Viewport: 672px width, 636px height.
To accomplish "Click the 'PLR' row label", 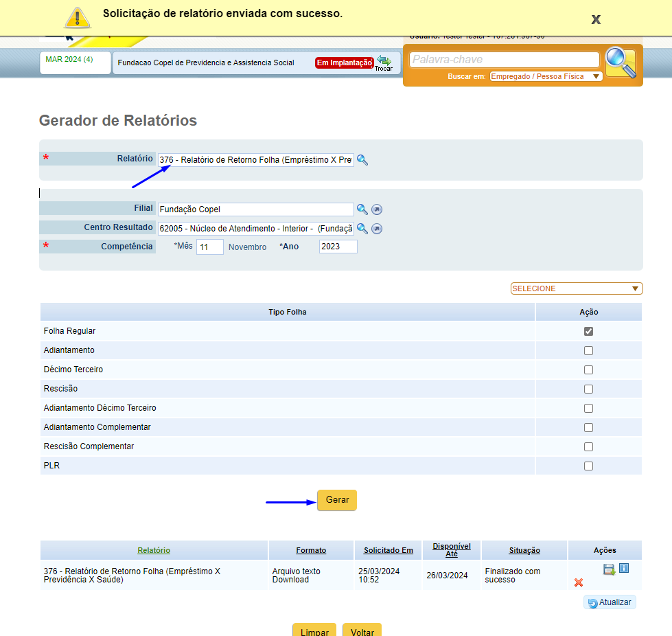I will (x=51, y=466).
